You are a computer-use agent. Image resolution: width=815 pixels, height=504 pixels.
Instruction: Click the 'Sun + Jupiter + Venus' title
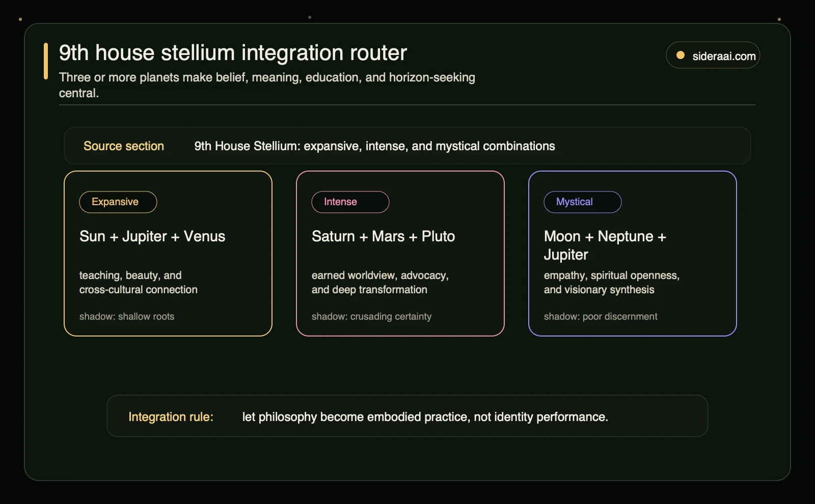point(152,236)
